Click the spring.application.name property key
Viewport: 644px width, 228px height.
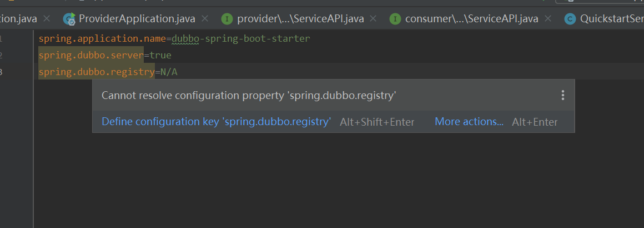[x=102, y=39]
